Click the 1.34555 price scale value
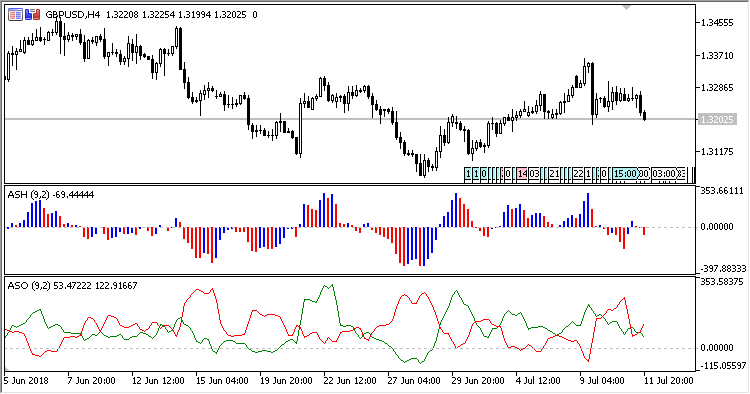The width and height of the screenshot is (750, 394). tap(717, 23)
